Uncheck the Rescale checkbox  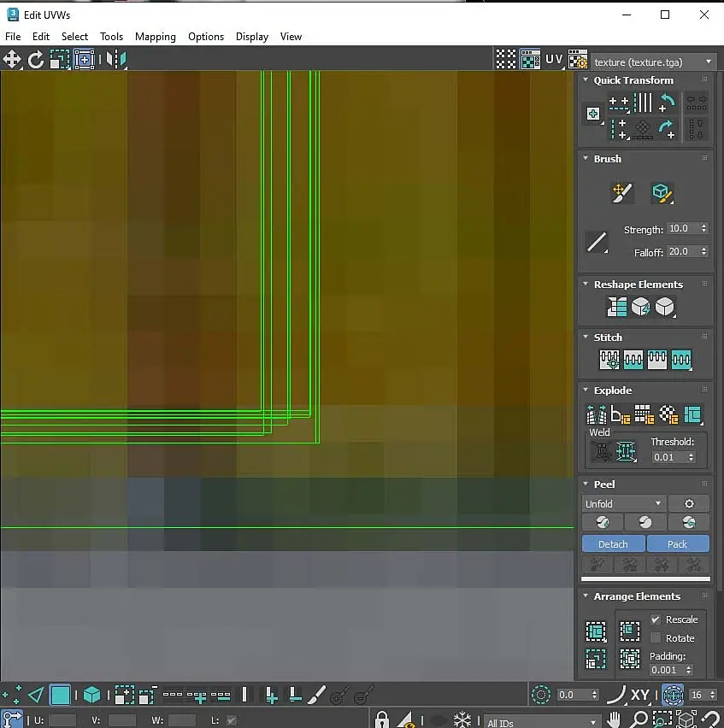pyautogui.click(x=656, y=619)
